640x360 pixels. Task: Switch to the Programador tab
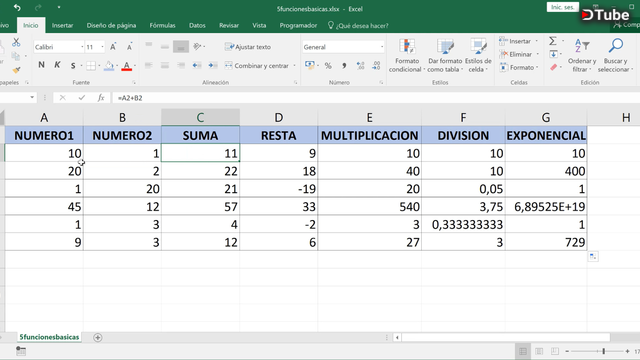298,25
